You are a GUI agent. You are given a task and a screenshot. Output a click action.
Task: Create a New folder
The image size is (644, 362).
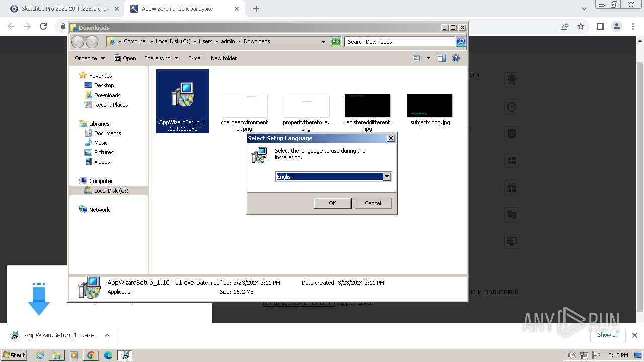click(224, 58)
